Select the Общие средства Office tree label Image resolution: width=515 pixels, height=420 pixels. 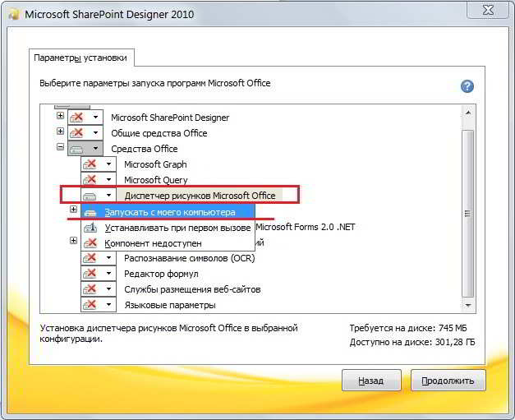pyautogui.click(x=159, y=133)
